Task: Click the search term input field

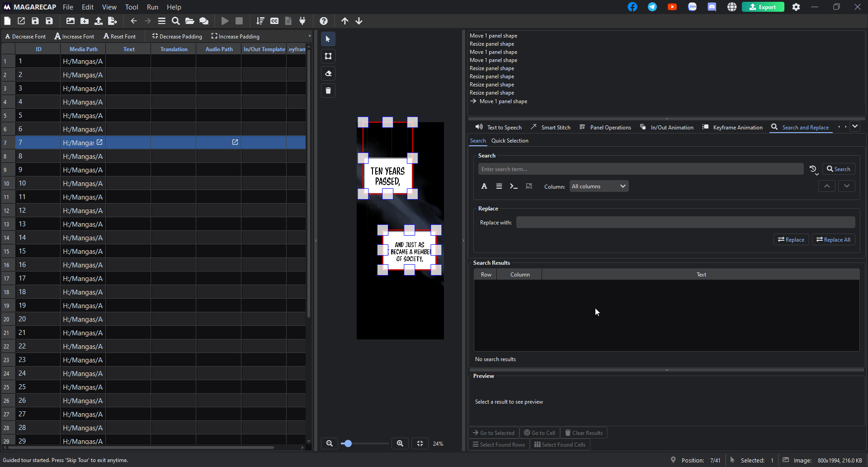Action: click(641, 169)
